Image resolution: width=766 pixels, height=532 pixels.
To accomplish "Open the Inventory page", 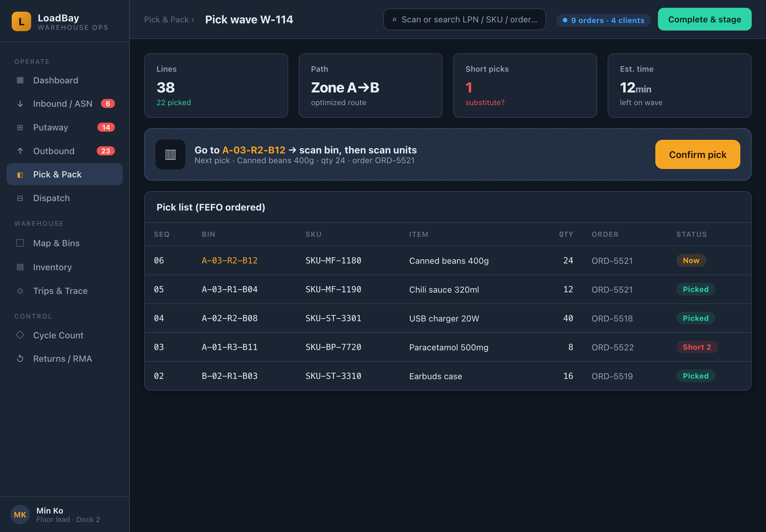I will click(x=65, y=267).
